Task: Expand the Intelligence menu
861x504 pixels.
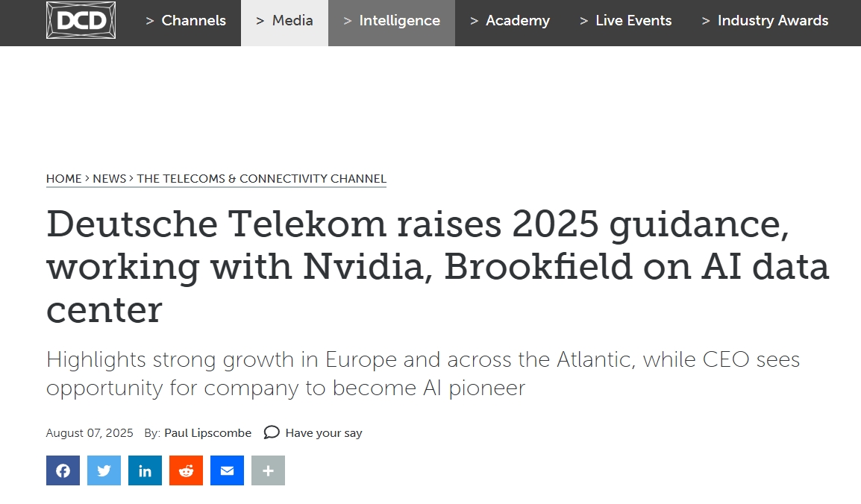Action: [x=392, y=21]
